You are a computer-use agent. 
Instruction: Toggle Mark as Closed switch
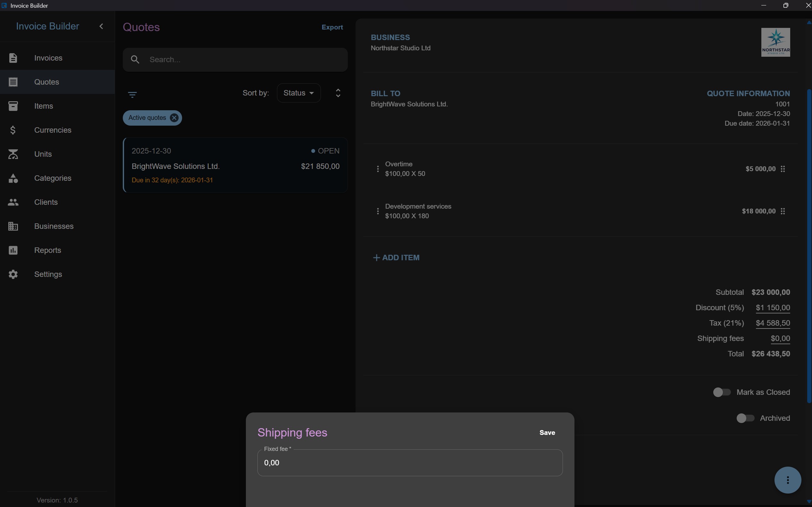click(x=722, y=392)
